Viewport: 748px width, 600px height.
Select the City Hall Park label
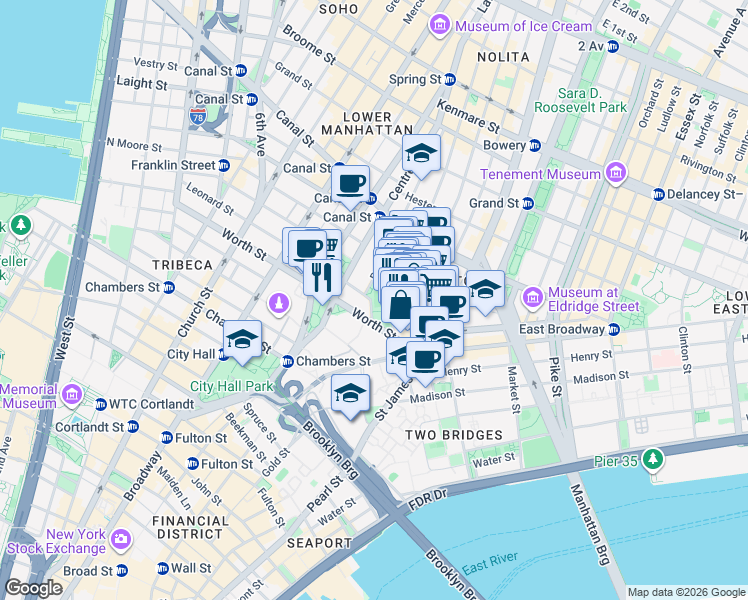(232, 386)
